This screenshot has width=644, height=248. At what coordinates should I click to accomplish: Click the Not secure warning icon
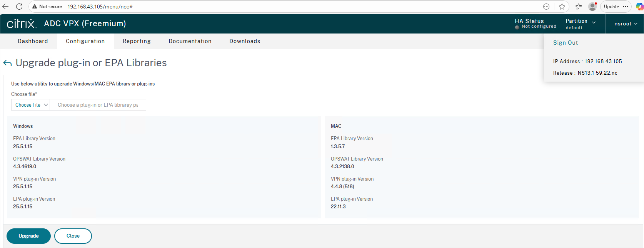35,7
